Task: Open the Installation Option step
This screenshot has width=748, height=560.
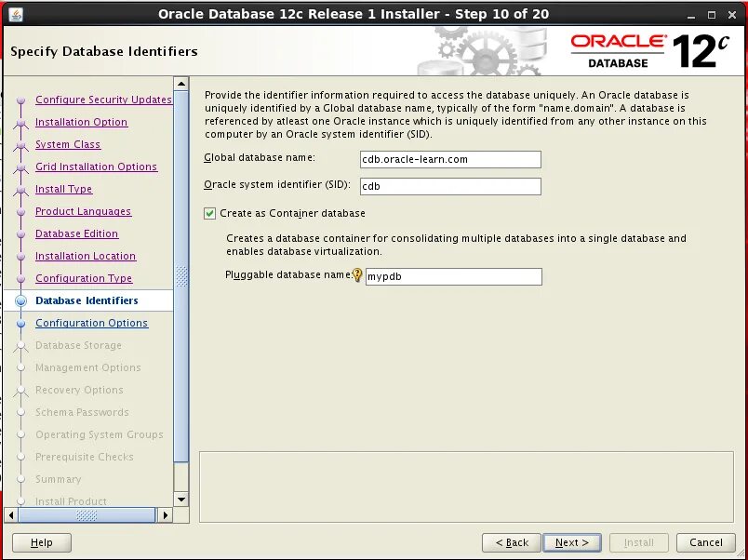Action: (x=81, y=122)
